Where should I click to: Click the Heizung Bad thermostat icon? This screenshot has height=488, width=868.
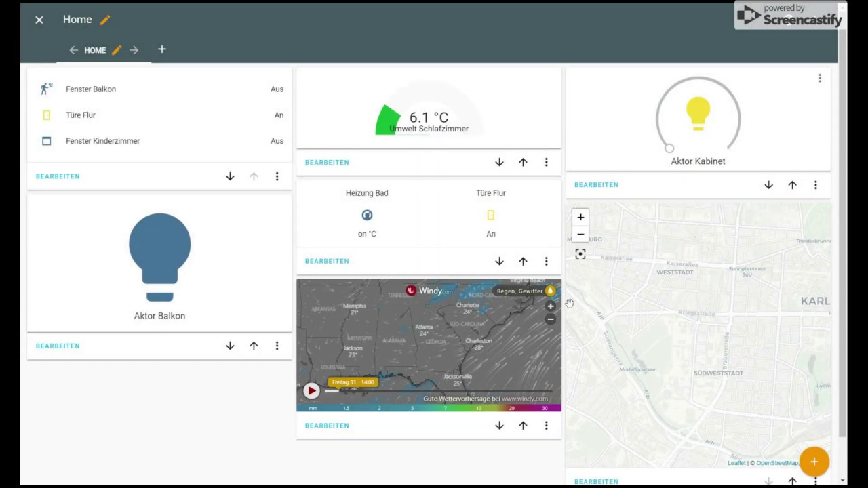pyautogui.click(x=367, y=215)
